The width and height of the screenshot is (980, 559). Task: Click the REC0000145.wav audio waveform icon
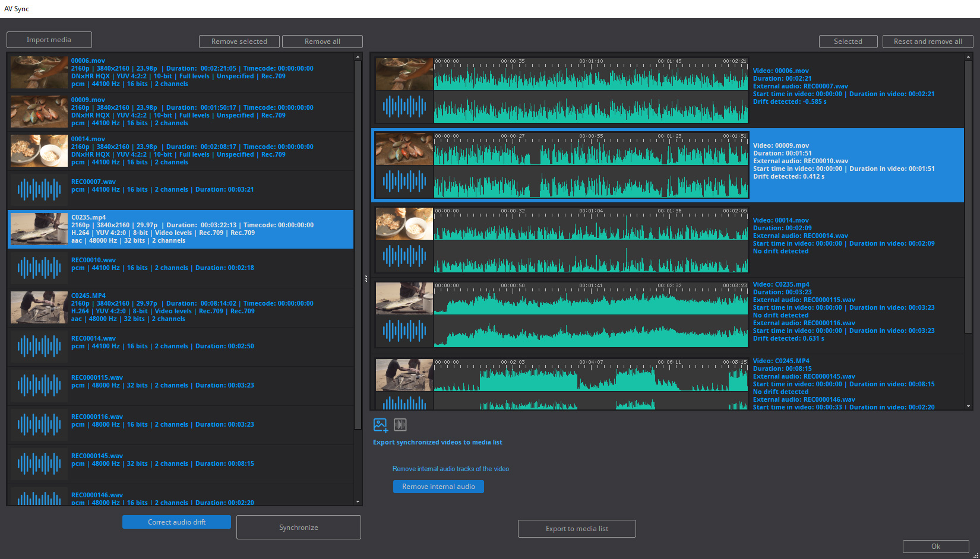click(x=39, y=464)
